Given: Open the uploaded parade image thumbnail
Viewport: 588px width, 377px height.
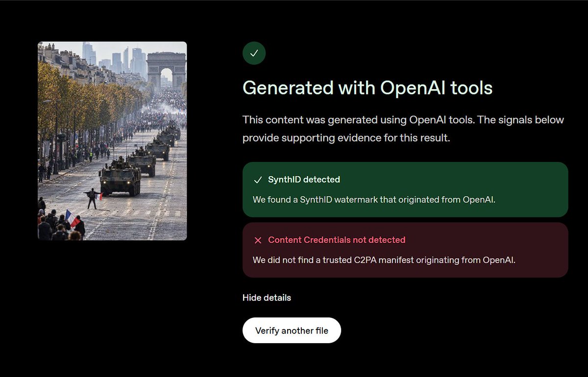Looking at the screenshot, I should (x=112, y=141).
